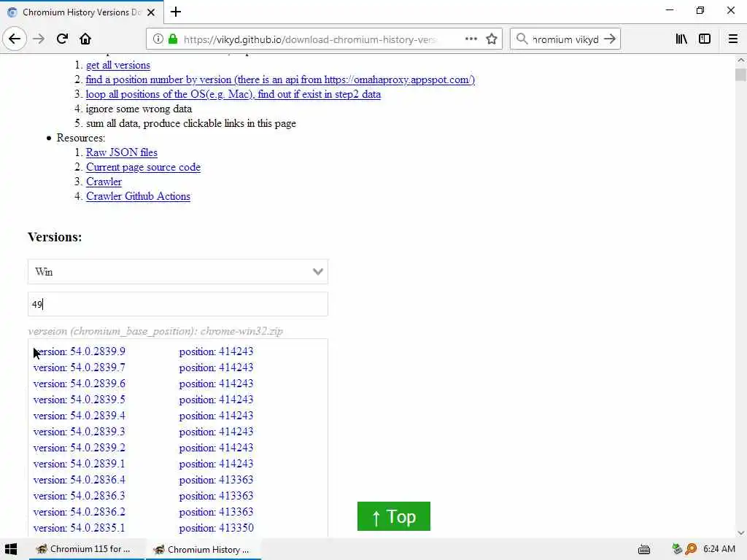Open the Windows Start menu
This screenshot has height=560, width=747.
pyautogui.click(x=11, y=549)
